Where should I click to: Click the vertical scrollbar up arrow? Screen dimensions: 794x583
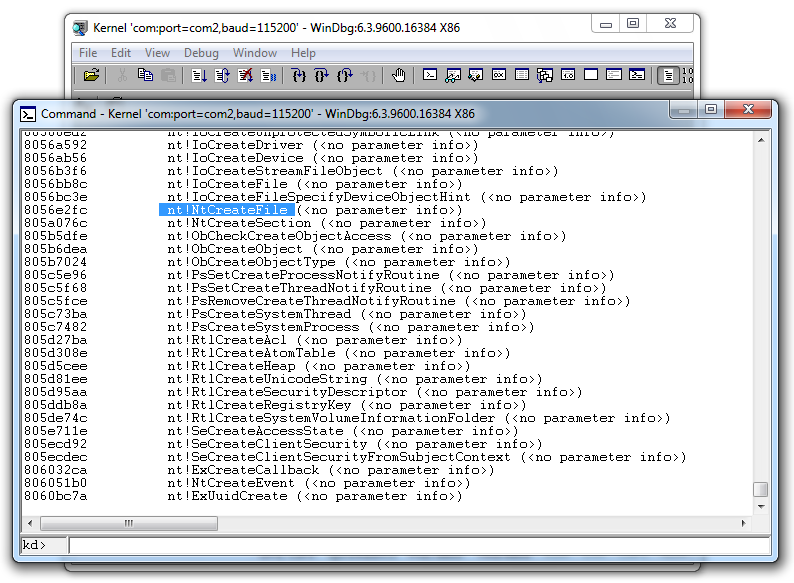pyautogui.click(x=761, y=140)
